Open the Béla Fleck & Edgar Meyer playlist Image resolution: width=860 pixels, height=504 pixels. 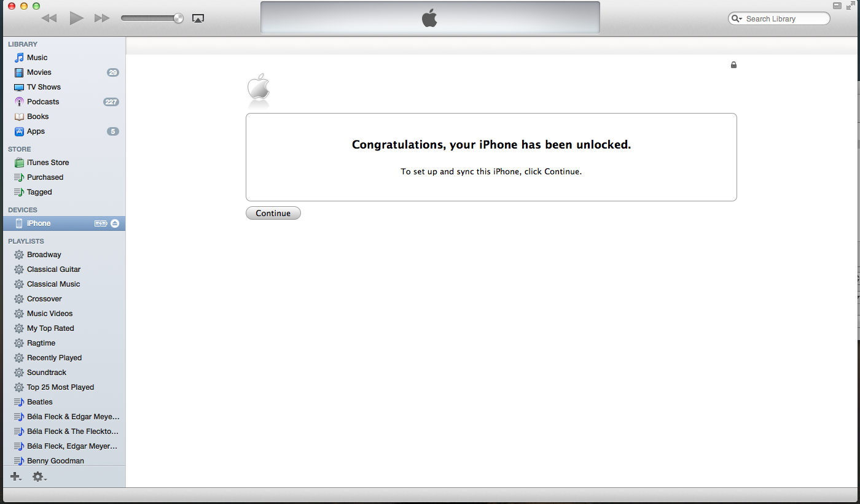(63, 417)
